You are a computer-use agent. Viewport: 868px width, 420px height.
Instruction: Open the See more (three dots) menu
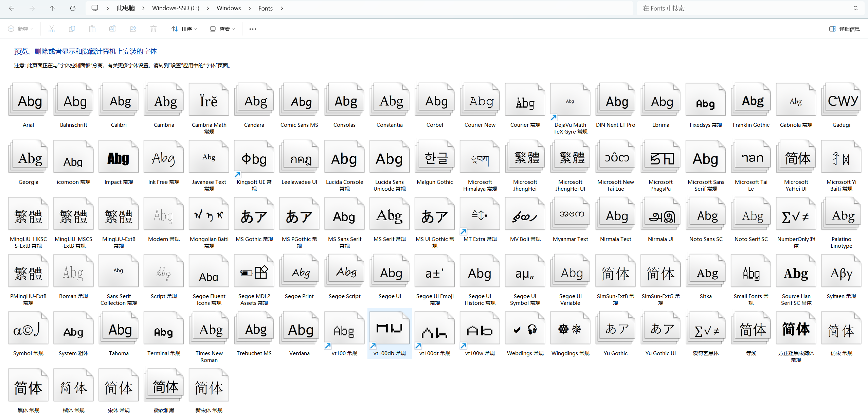pos(253,29)
